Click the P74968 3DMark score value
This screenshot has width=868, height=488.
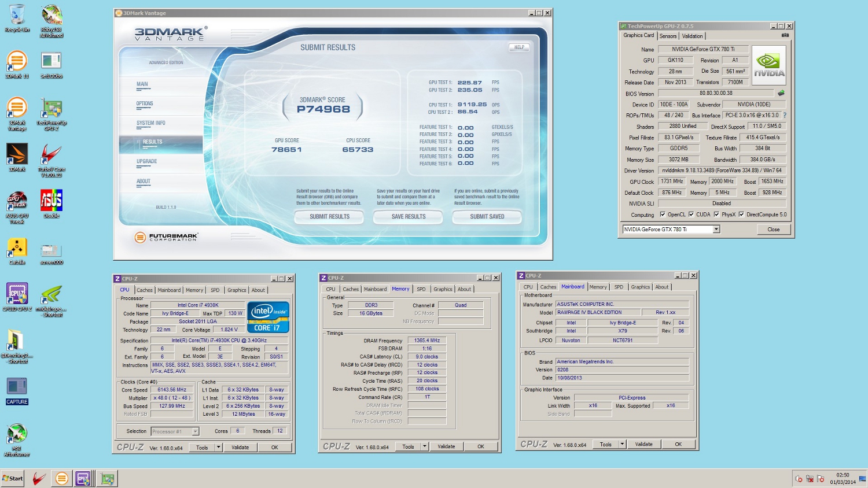click(323, 109)
